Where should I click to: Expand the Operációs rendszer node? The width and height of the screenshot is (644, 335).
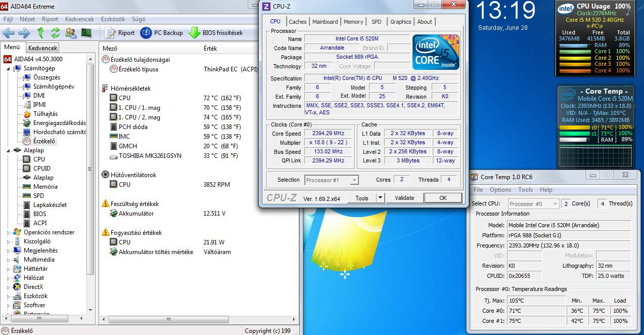pos(9,232)
